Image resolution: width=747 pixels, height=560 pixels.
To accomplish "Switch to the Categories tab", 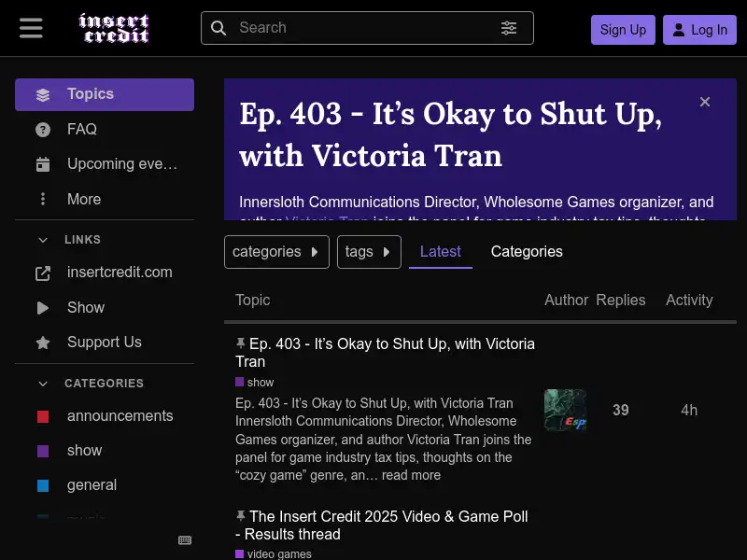I will (x=527, y=252).
